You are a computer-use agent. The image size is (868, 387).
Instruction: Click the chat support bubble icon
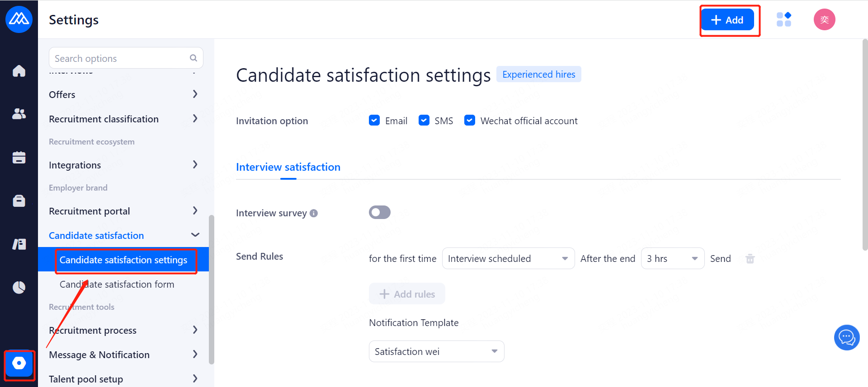click(846, 337)
